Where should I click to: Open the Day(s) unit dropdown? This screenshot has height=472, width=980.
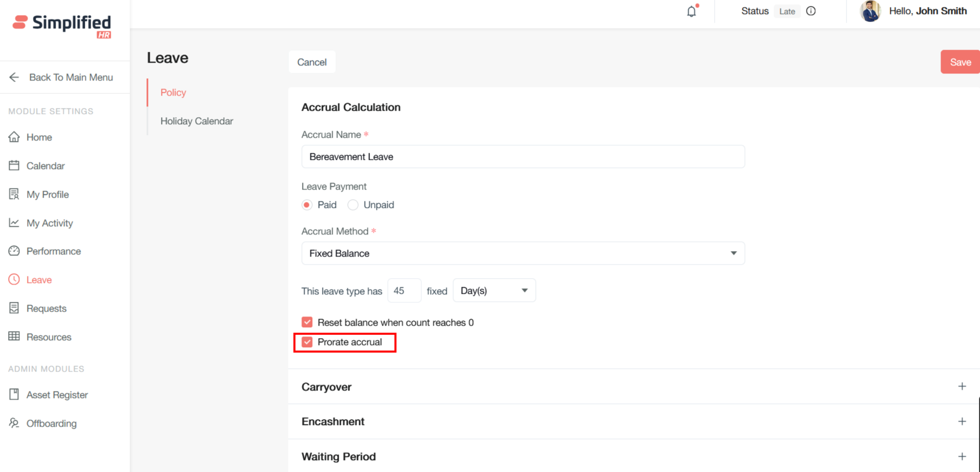click(494, 291)
